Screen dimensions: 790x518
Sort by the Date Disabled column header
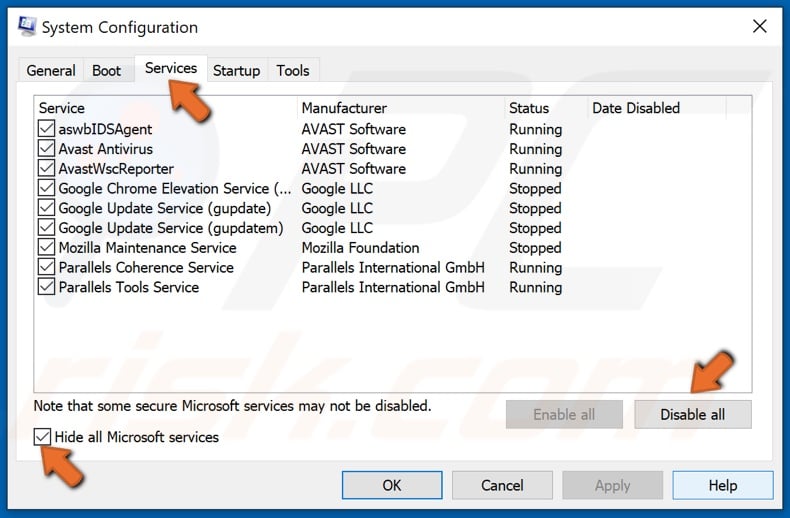click(657, 108)
